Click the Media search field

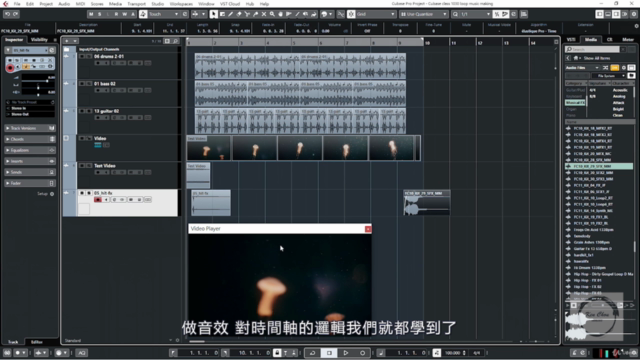coord(592,49)
